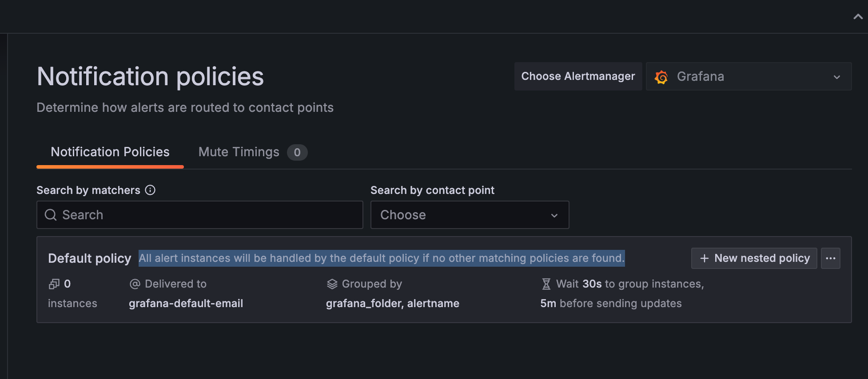Expand the Choose contact point dropdown
The width and height of the screenshot is (868, 379).
470,215
